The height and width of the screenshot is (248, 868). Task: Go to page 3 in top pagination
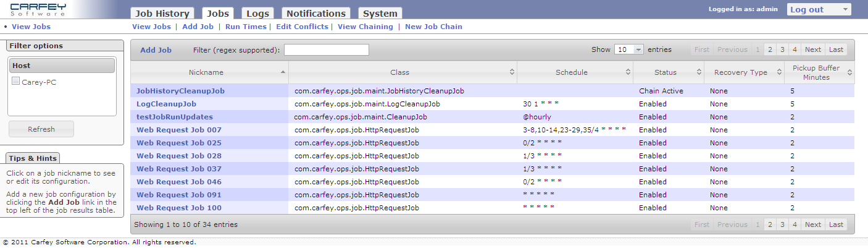782,49
